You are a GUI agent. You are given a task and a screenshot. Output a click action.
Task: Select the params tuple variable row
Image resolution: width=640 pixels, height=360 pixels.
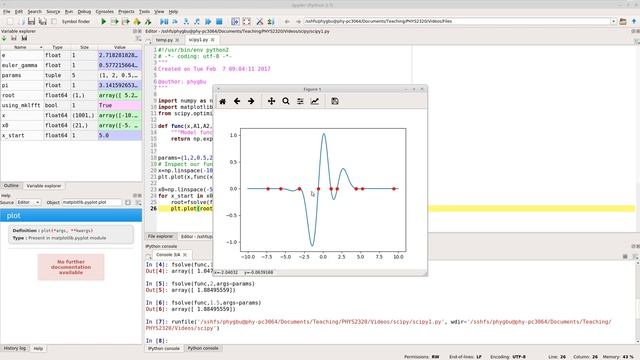point(71,75)
